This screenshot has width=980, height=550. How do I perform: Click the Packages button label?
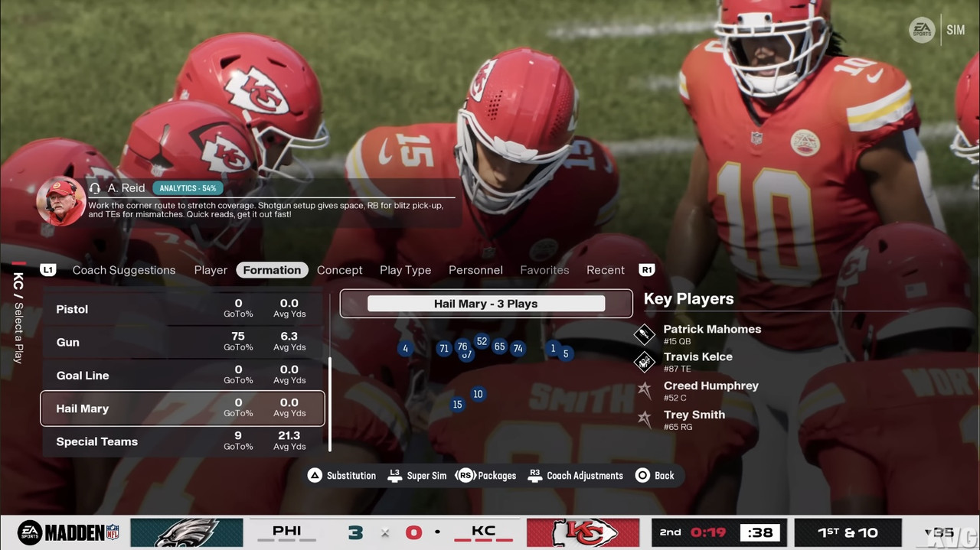497,475
